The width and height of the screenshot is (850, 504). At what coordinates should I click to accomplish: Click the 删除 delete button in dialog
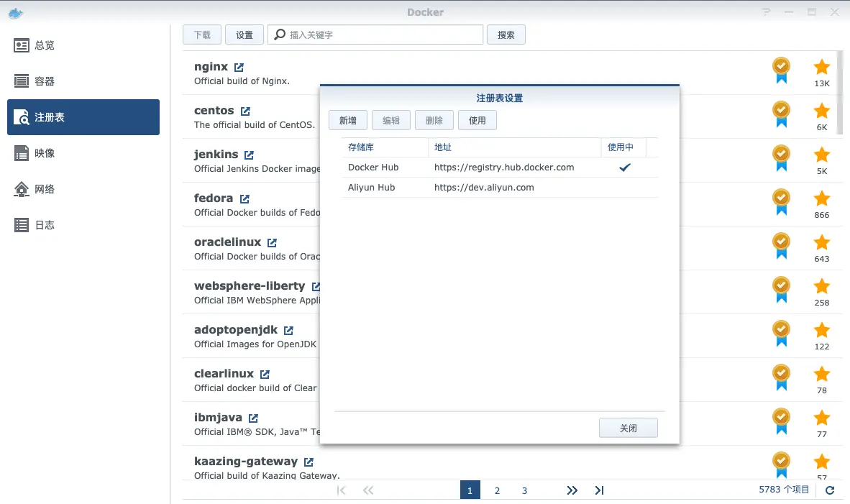(x=434, y=120)
